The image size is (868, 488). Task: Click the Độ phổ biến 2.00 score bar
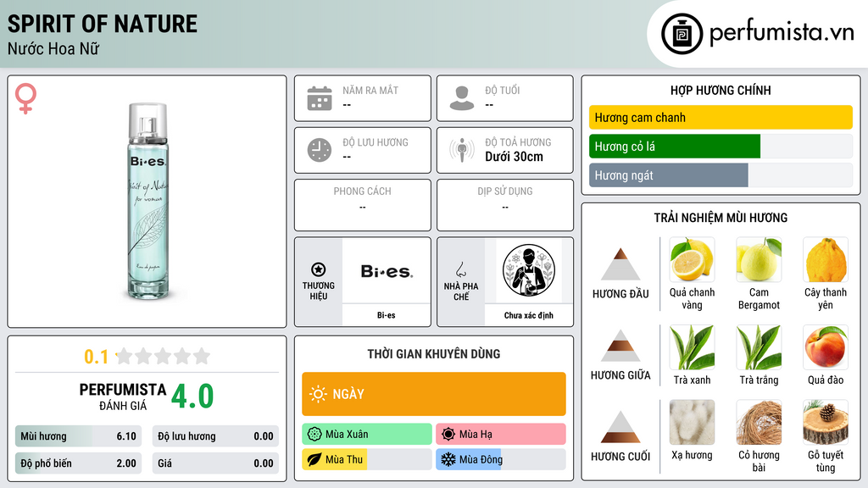[x=78, y=463]
